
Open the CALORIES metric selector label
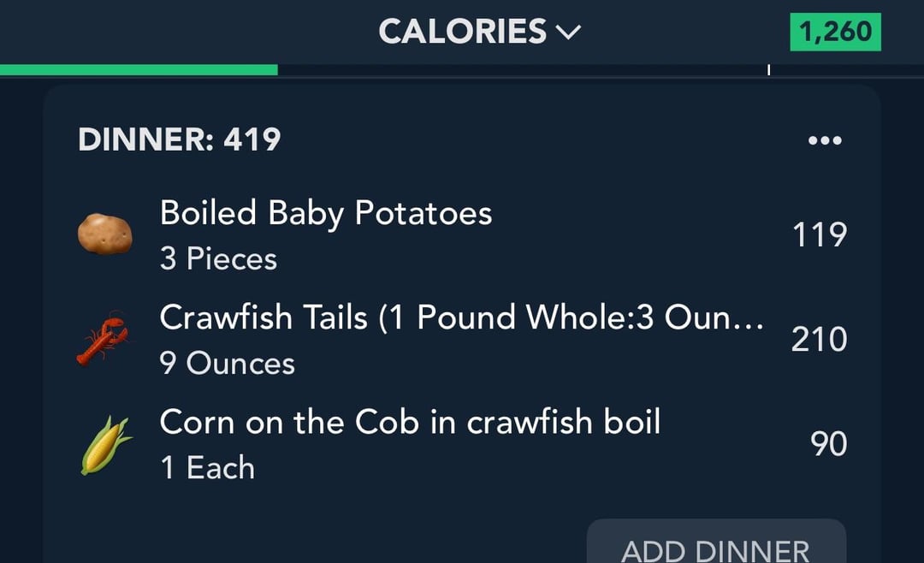pyautogui.click(x=462, y=32)
